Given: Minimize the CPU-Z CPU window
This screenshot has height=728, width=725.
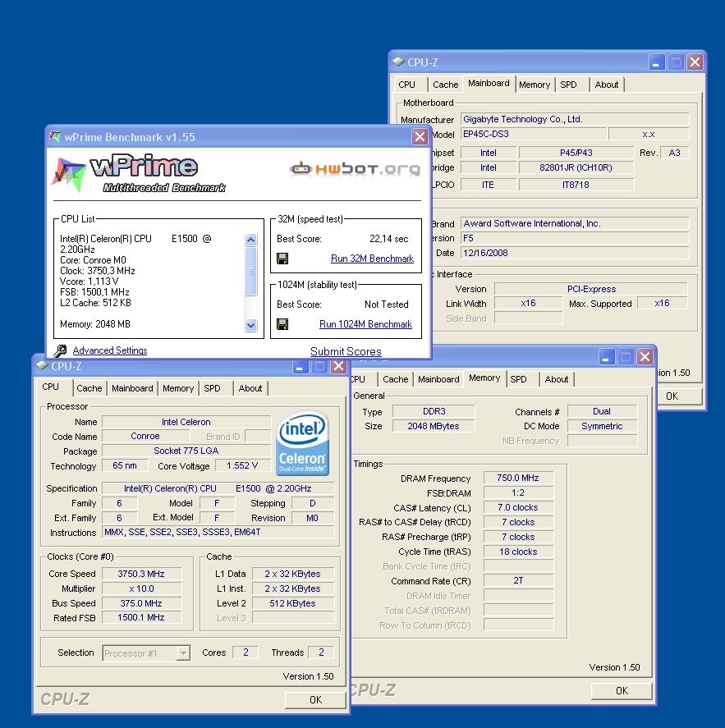Looking at the screenshot, I should (301, 366).
